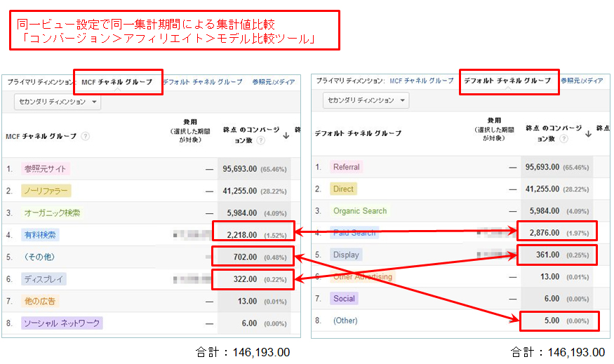Click the Referral channel label
The image size is (614, 364).
click(346, 167)
